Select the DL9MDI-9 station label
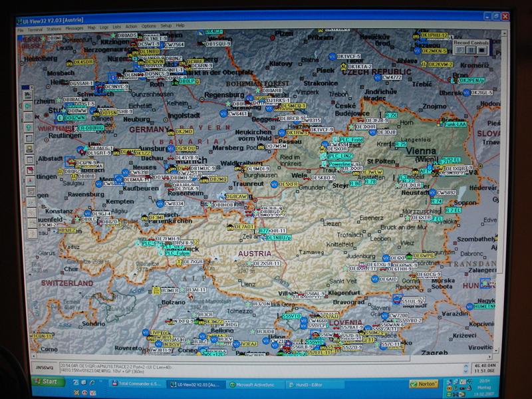Screen dimensions: 532x399 [x=258, y=169]
